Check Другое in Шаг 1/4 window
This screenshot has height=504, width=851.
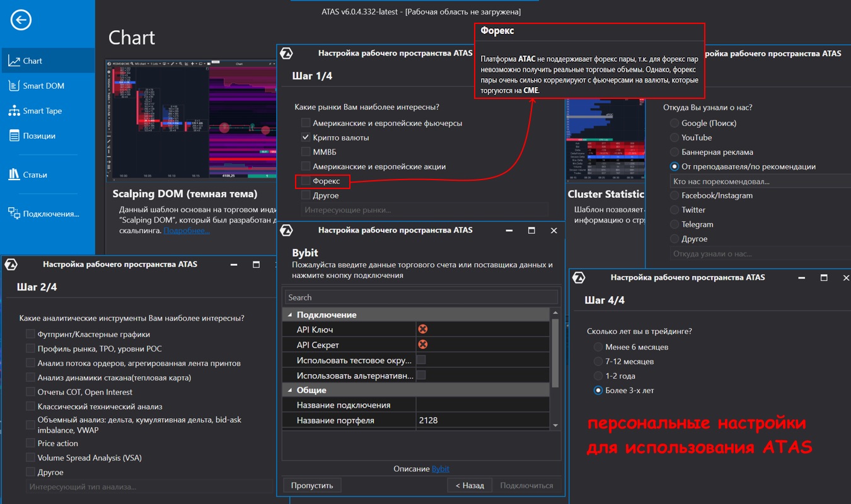pos(306,195)
